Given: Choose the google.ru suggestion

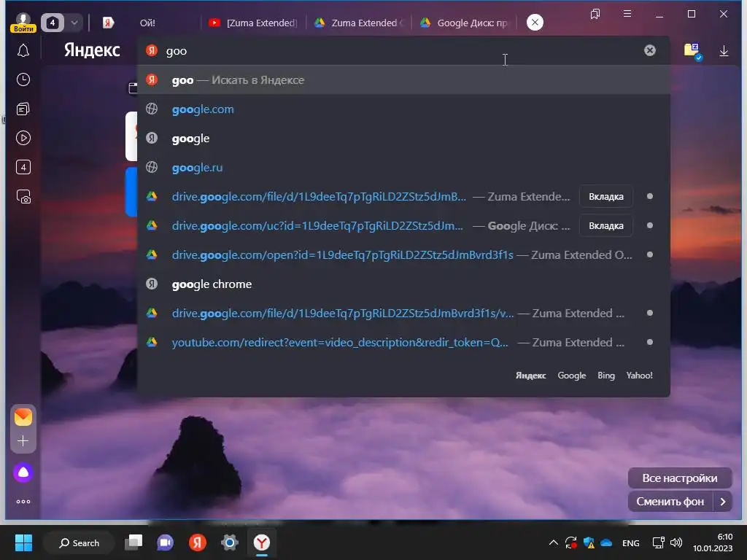Looking at the screenshot, I should 403,167.
